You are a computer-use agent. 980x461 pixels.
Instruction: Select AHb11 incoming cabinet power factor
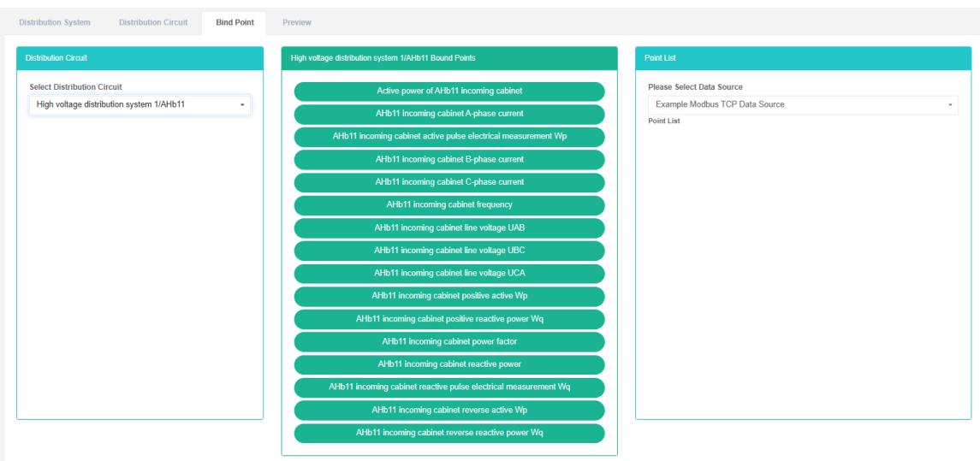(449, 342)
